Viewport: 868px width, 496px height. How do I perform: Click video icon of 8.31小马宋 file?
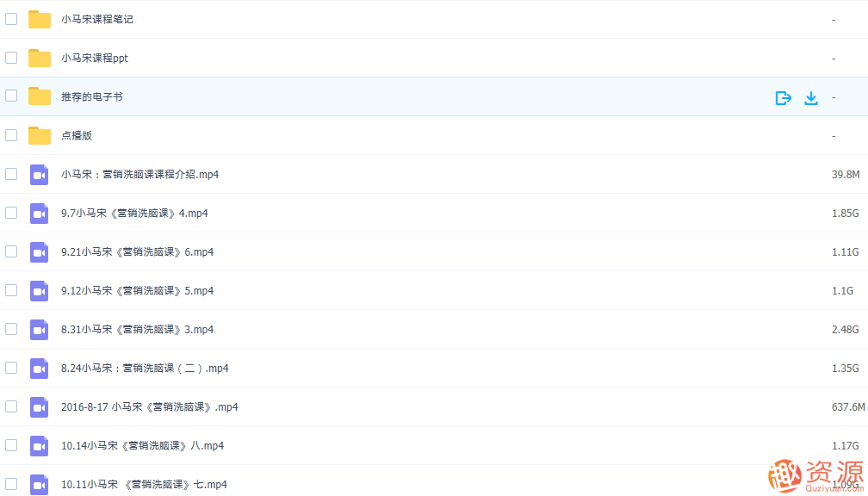40,330
